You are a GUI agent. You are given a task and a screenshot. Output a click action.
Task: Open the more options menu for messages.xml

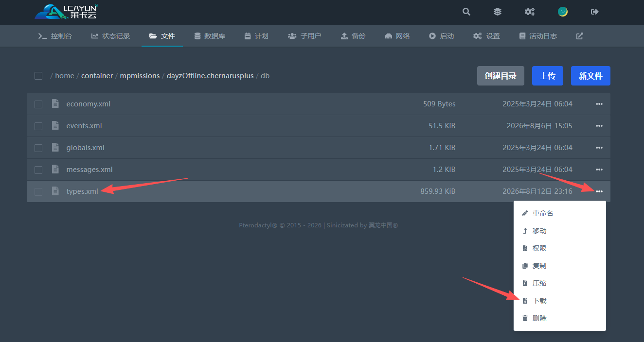coord(599,170)
